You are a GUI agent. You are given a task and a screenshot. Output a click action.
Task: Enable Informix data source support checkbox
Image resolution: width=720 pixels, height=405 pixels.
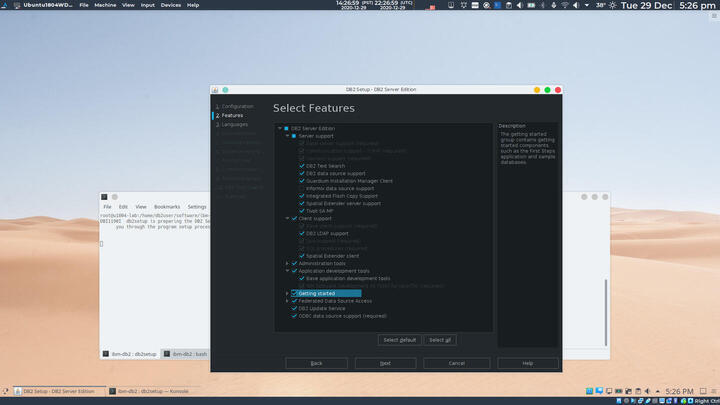tap(302, 188)
